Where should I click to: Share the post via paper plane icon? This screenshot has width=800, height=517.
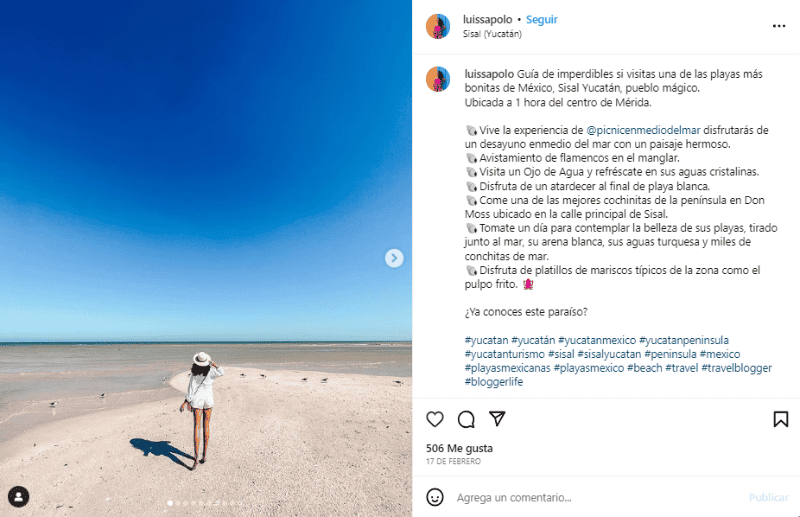click(497, 418)
